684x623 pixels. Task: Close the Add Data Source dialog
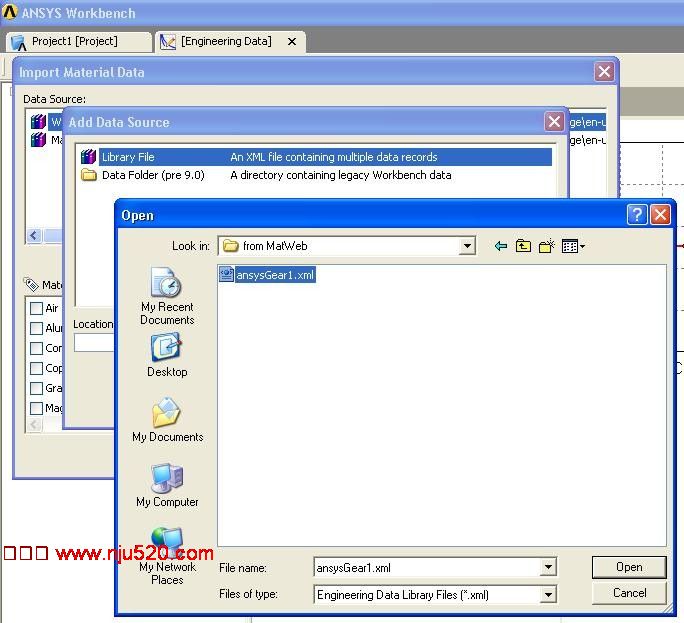click(554, 121)
